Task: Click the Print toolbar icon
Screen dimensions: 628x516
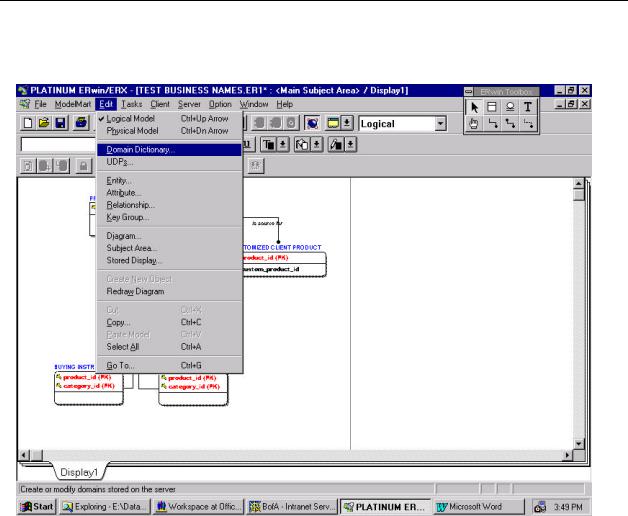Action: pyautogui.click(x=81, y=123)
